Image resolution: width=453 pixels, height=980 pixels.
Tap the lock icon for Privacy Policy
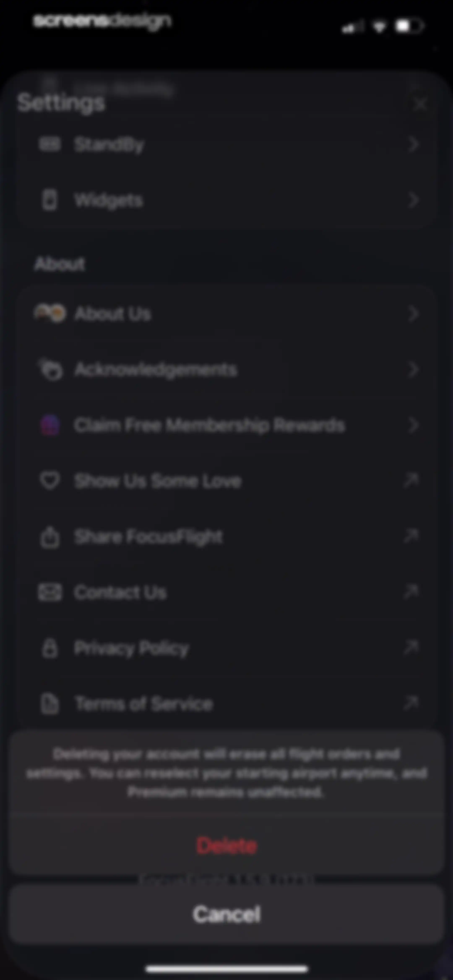point(50,648)
